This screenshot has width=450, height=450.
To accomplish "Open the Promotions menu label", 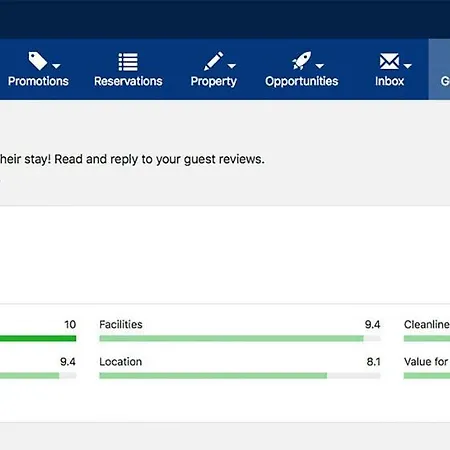I will click(38, 81).
